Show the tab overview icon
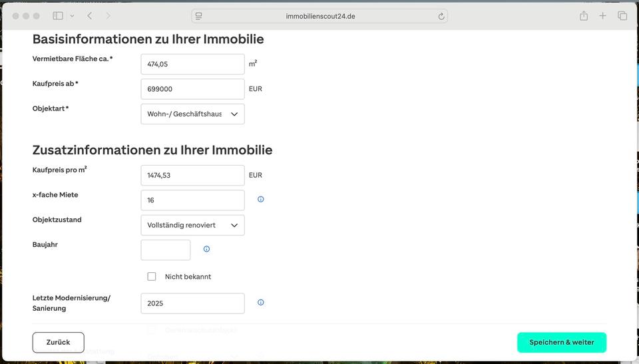This screenshot has height=364, width=639. coord(622,16)
